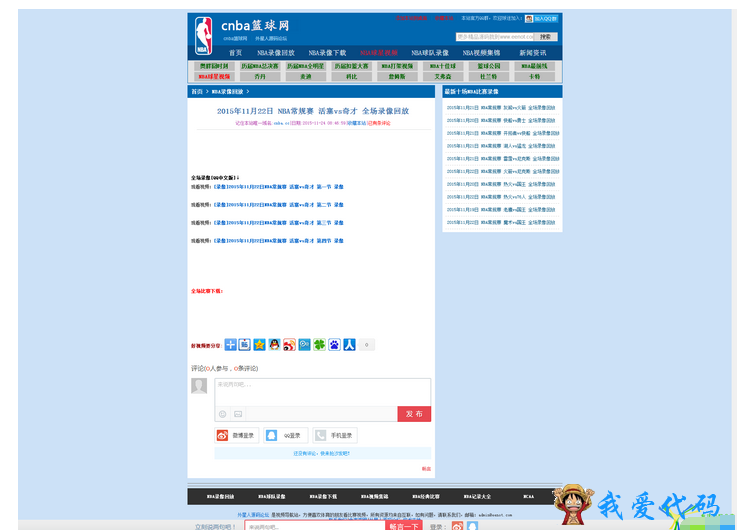
Task: Click the QQ login icon in the bottom bar
Action: click(472, 526)
